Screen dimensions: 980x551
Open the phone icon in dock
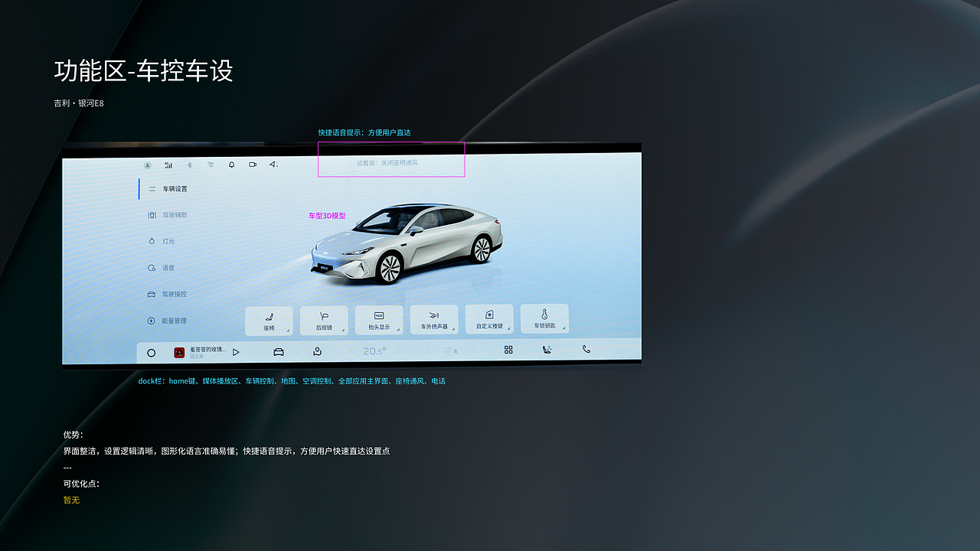click(586, 349)
